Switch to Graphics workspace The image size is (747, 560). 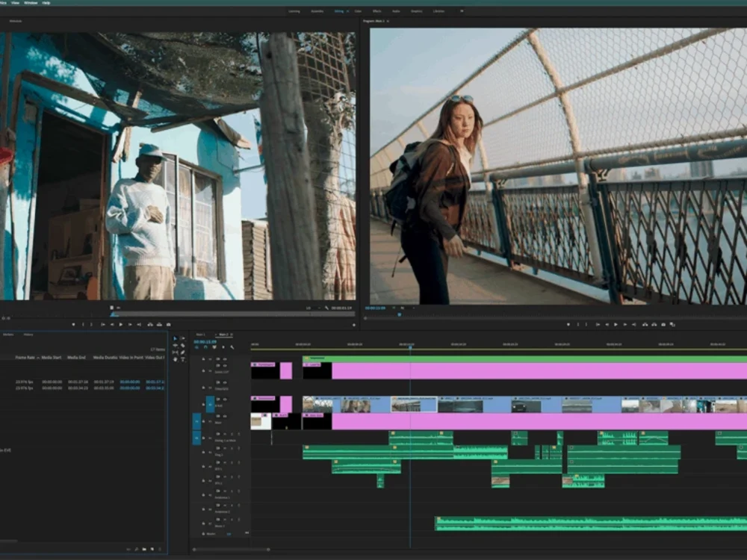pyautogui.click(x=416, y=11)
